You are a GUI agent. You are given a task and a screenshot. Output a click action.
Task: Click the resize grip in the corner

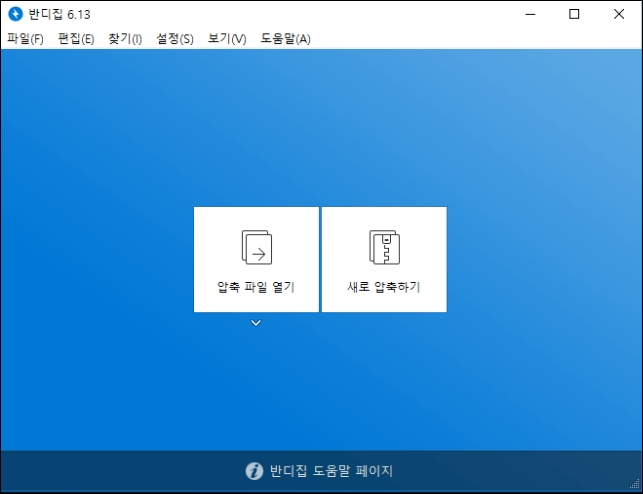pos(635,484)
